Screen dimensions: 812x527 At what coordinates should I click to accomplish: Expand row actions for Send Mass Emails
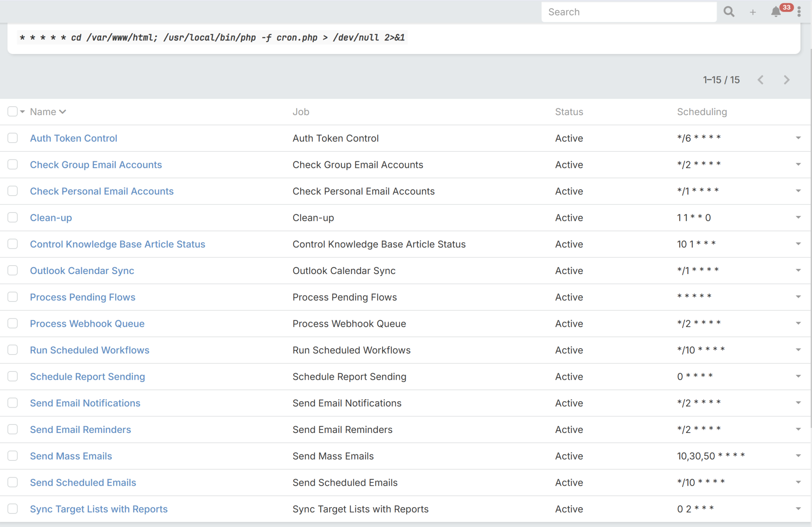pyautogui.click(x=798, y=456)
